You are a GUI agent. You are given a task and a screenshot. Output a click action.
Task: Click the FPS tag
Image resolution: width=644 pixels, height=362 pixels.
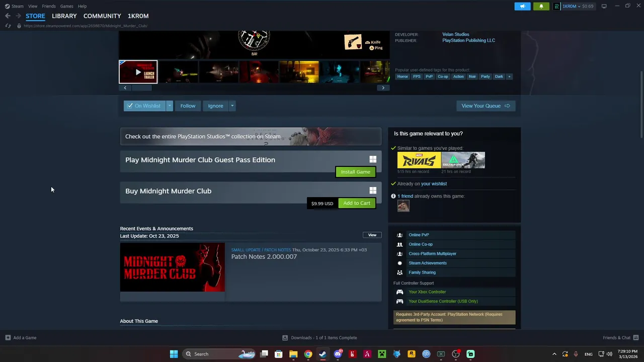pyautogui.click(x=417, y=76)
